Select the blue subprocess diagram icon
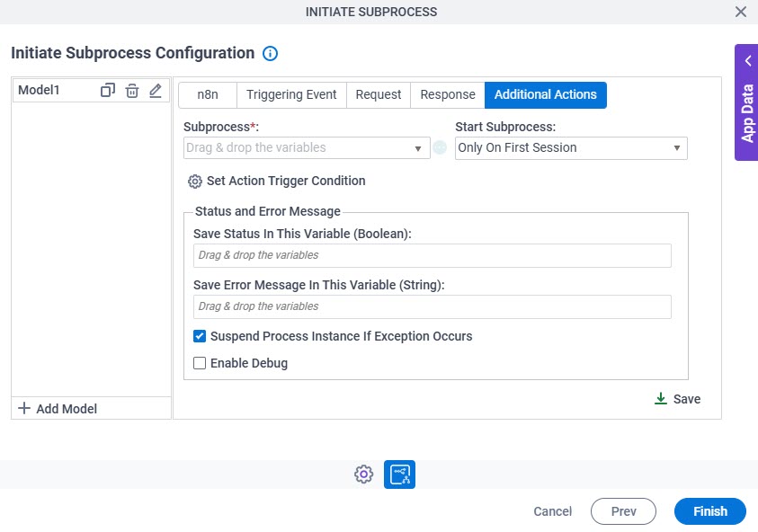Viewport: 758px width, 532px height. (x=399, y=474)
